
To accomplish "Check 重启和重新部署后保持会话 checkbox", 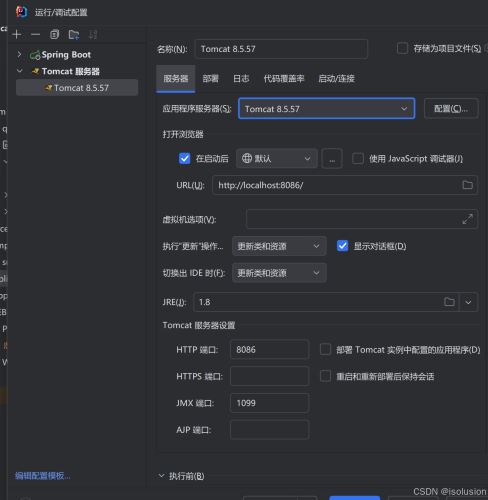I will point(325,376).
